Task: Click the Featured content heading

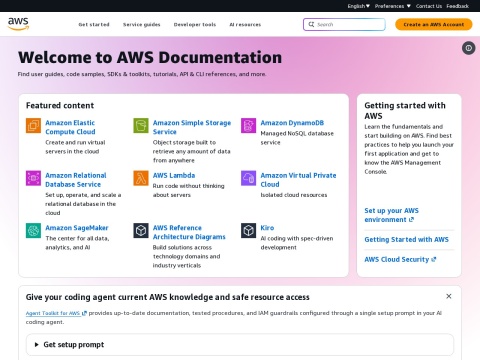Action: 60,106
